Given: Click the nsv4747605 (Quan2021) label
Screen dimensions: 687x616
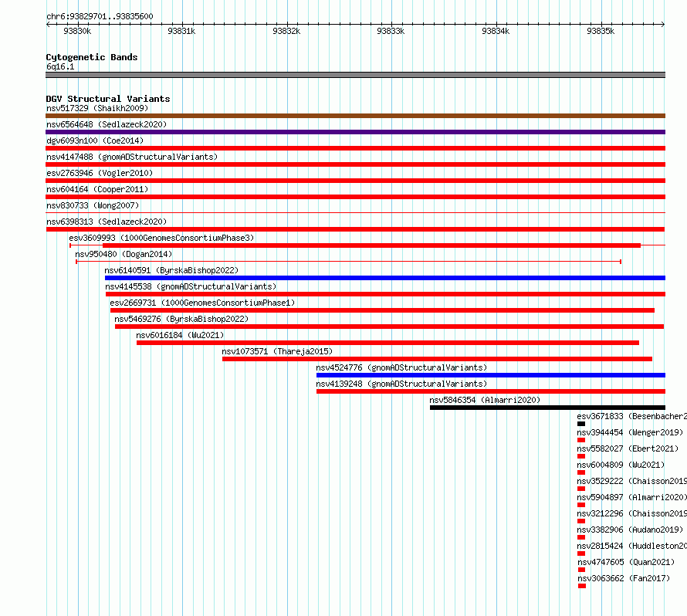Looking at the screenshot, I should [626, 562].
